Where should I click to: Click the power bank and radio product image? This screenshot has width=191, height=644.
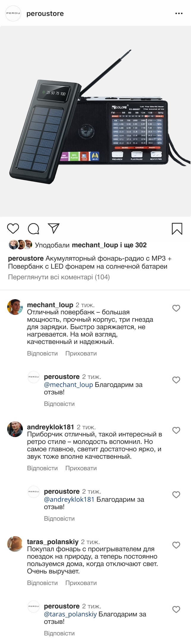(x=95, y=122)
